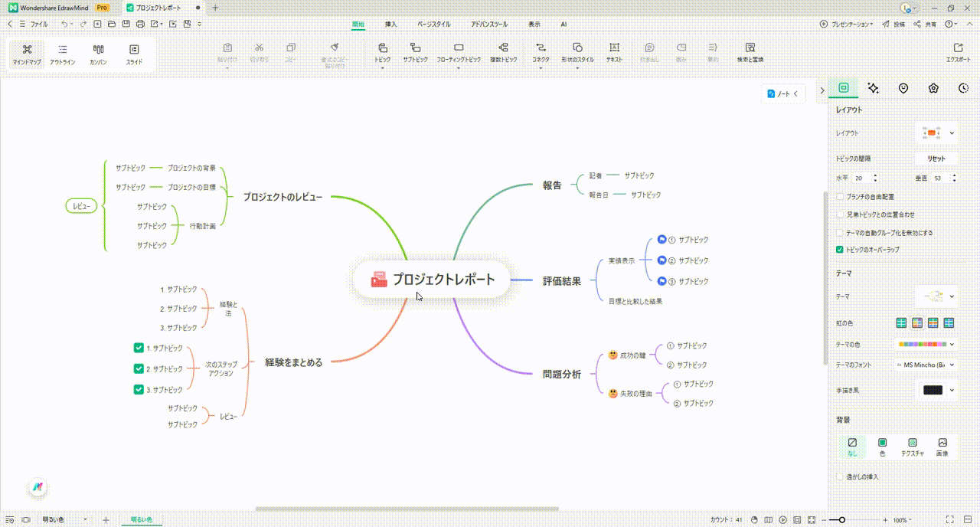Select the マインドマップ mode icon
Image resolution: width=980 pixels, height=527 pixels.
tap(26, 54)
